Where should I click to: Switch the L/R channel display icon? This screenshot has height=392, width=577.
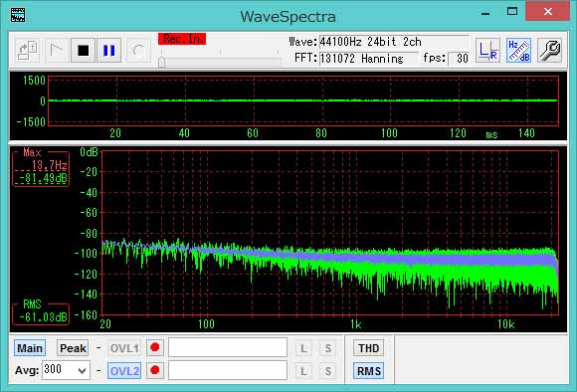[x=487, y=50]
